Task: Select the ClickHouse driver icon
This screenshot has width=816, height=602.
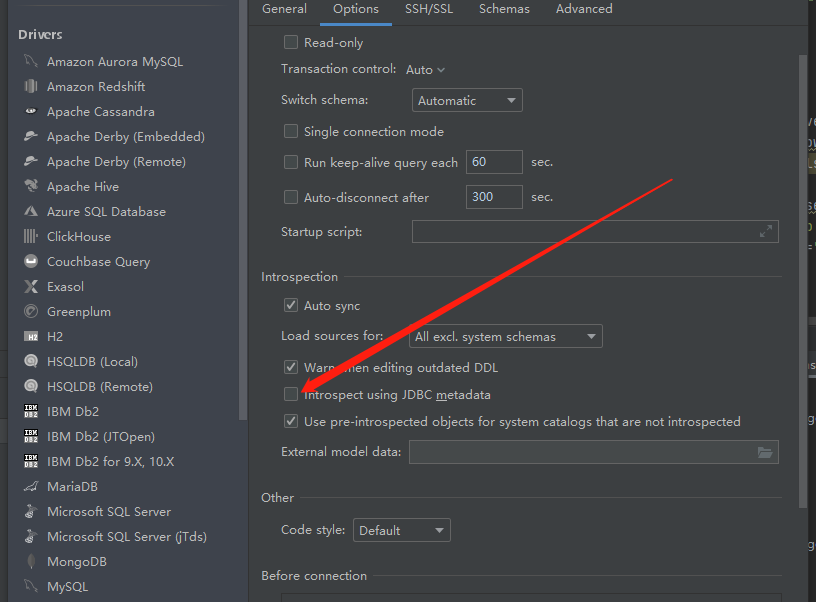Action: [30, 236]
